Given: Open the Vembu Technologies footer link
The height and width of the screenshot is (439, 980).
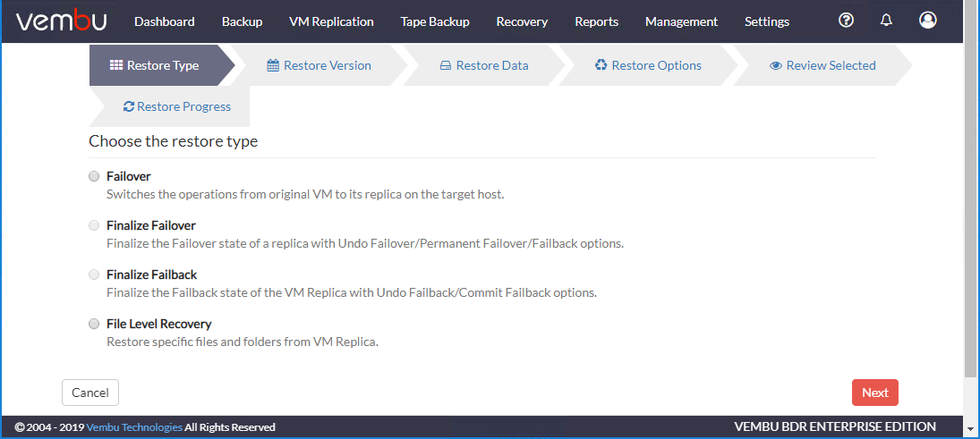Looking at the screenshot, I should pos(134,427).
